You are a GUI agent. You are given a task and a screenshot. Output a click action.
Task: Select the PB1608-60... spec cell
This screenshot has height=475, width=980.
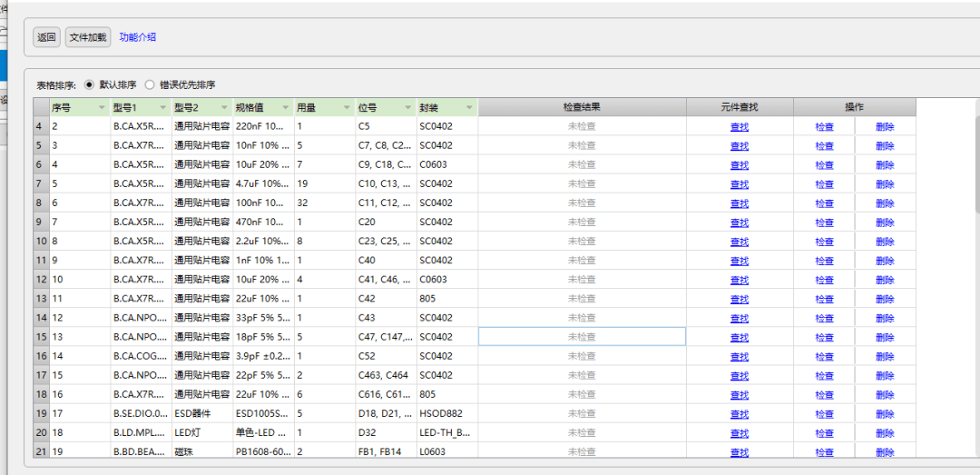[x=264, y=451]
